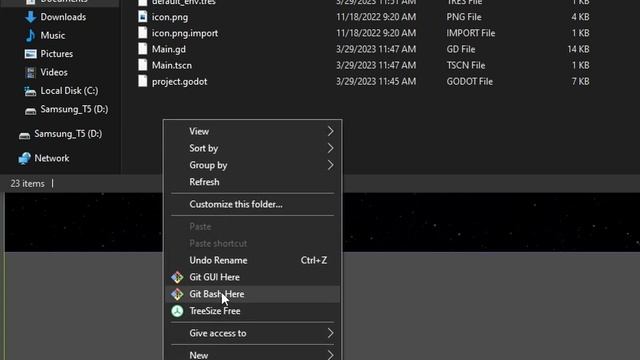Open Give access to menu entry
The height and width of the screenshot is (360, 640).
(253, 333)
